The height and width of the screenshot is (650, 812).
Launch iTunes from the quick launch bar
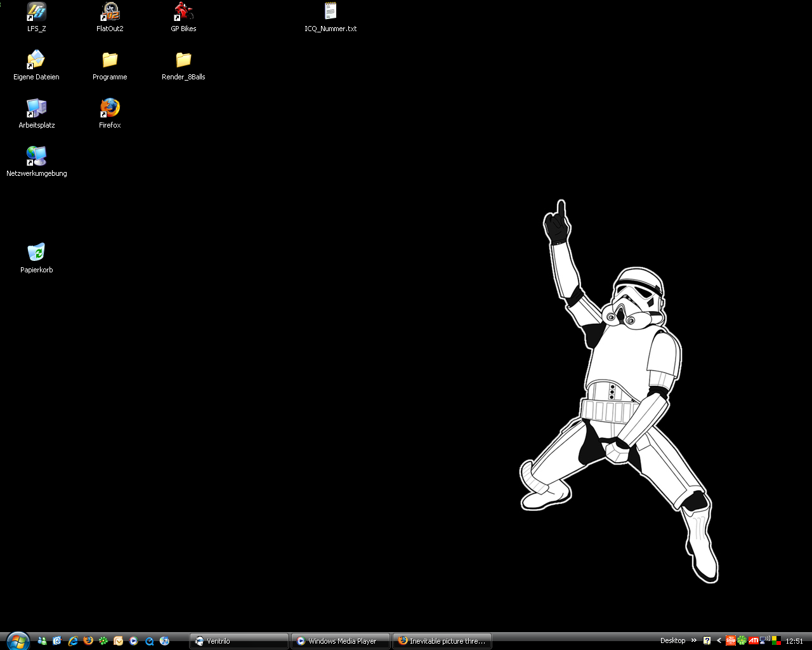point(164,641)
